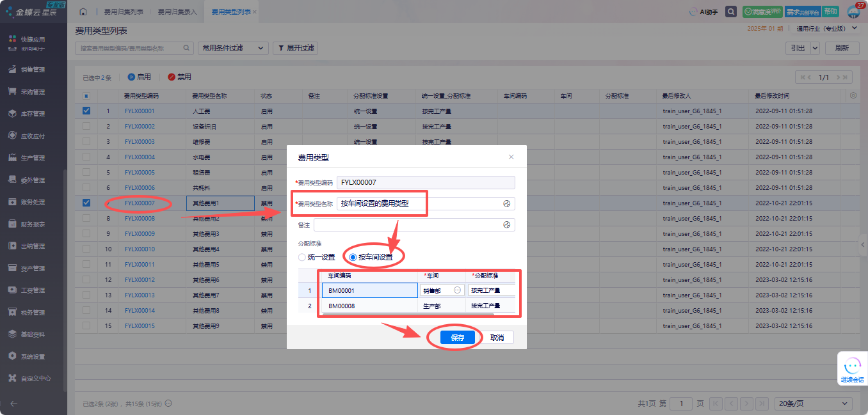The image size is (868, 415).
Task: Select the 统一设置 radio button
Action: [303, 257]
